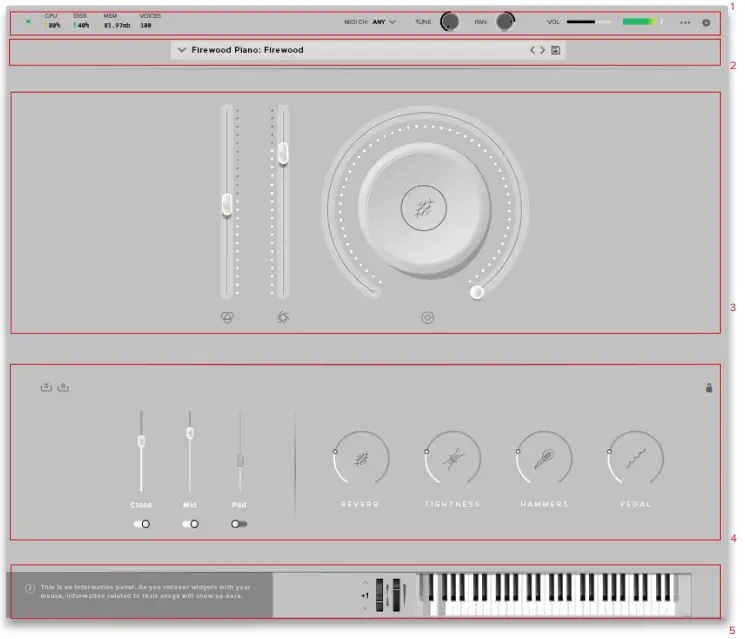Click the export mixer settings icon
Viewport: 745px width, 639px height.
coord(63,387)
